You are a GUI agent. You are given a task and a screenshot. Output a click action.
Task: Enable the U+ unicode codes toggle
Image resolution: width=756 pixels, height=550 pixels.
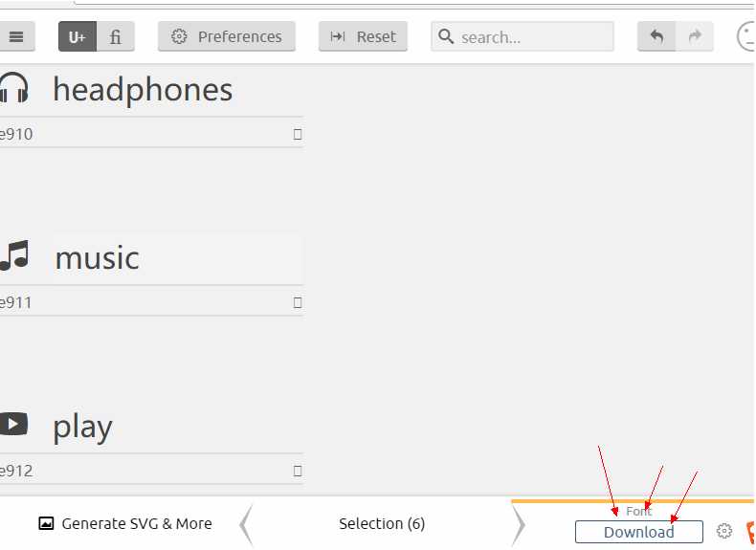click(78, 36)
